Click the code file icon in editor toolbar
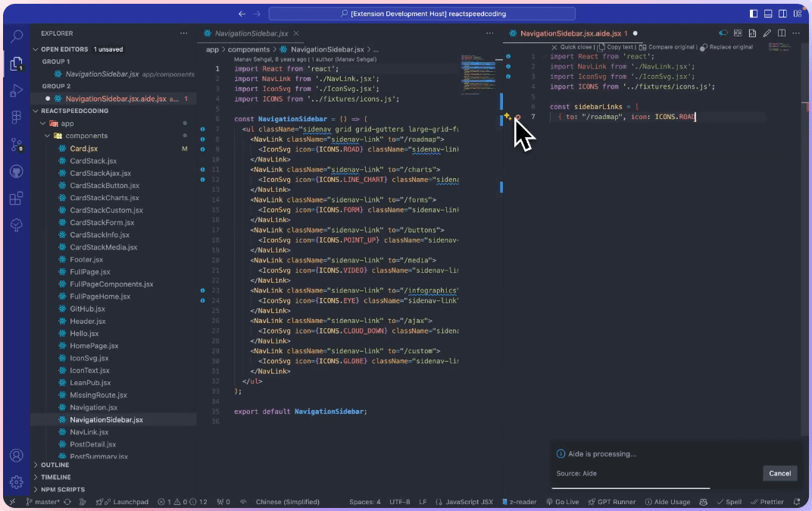This screenshot has width=812, height=511. (x=752, y=33)
